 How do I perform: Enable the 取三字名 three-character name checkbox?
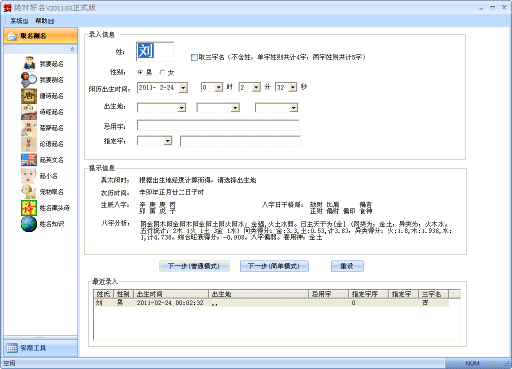[194, 57]
